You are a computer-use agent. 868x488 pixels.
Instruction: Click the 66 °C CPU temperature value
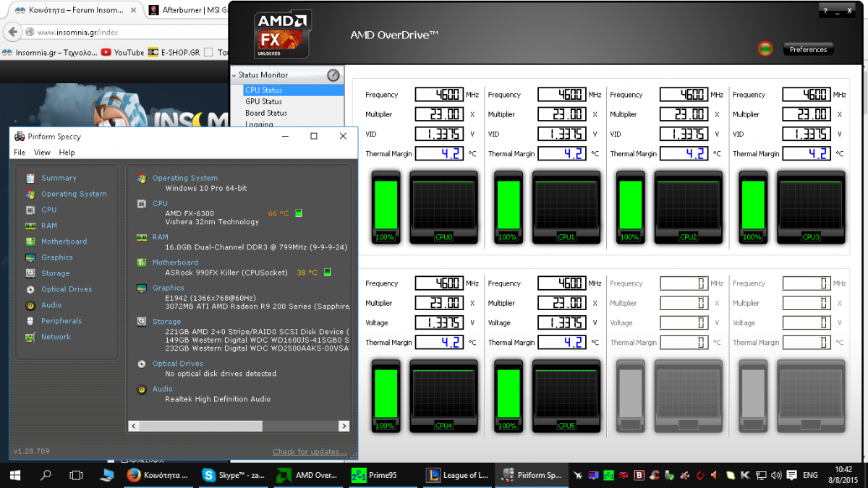(278, 213)
